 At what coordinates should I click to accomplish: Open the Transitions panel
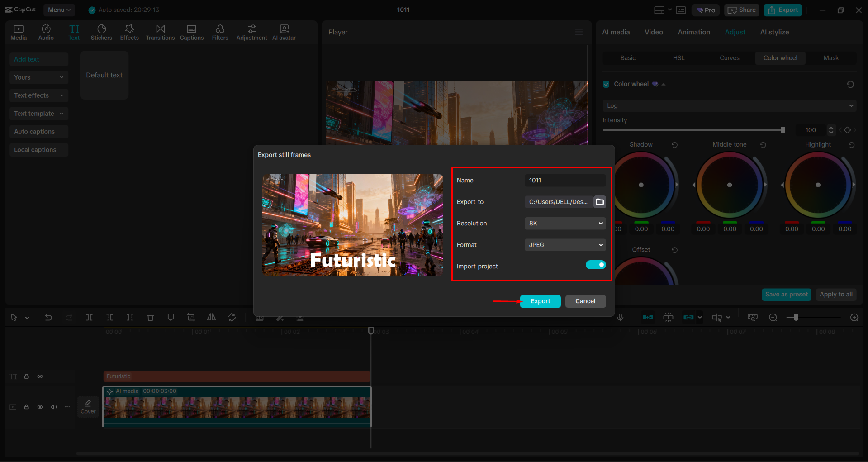(x=160, y=32)
